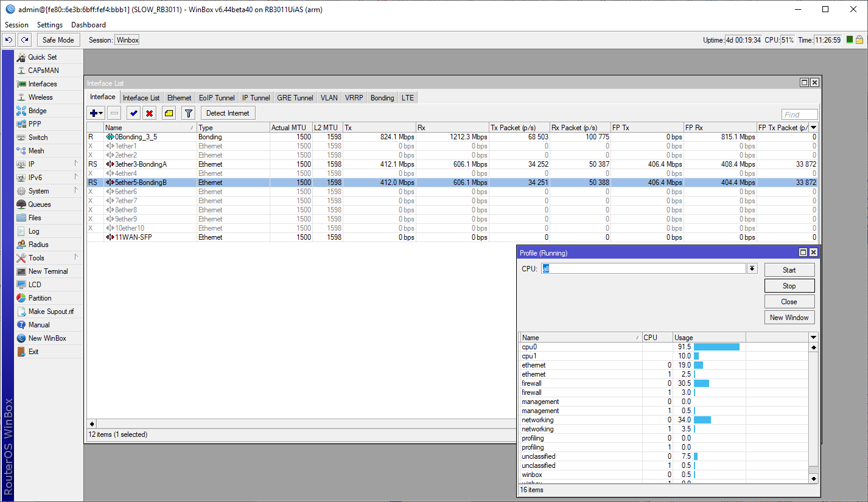This screenshot has height=502, width=868.
Task: Open the column selector arrow next to FP Tx Packet
Action: tap(814, 127)
